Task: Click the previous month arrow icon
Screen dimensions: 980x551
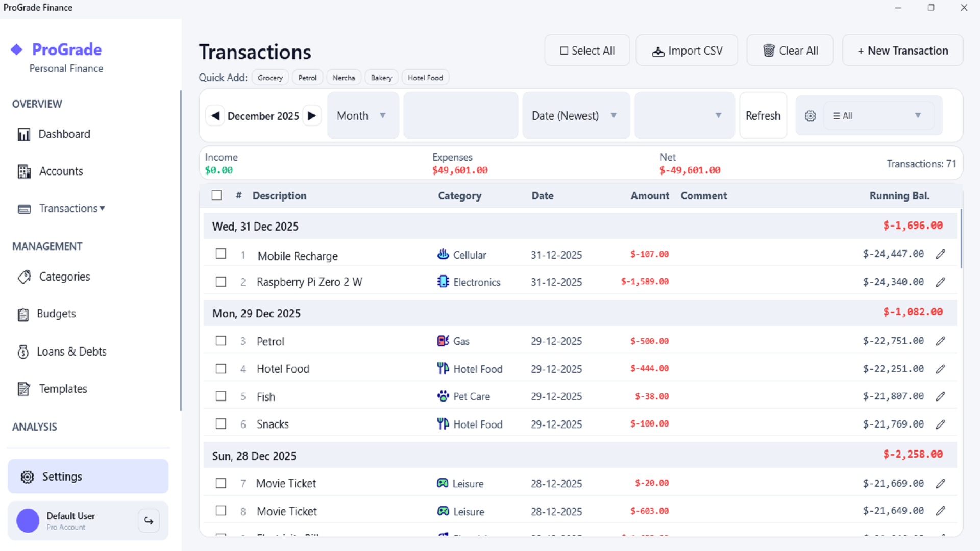Action: (215, 116)
